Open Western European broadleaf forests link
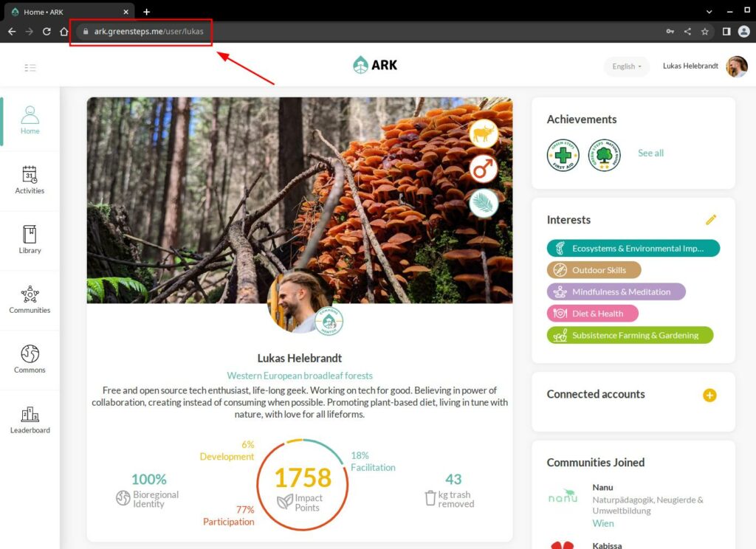 pyautogui.click(x=300, y=376)
